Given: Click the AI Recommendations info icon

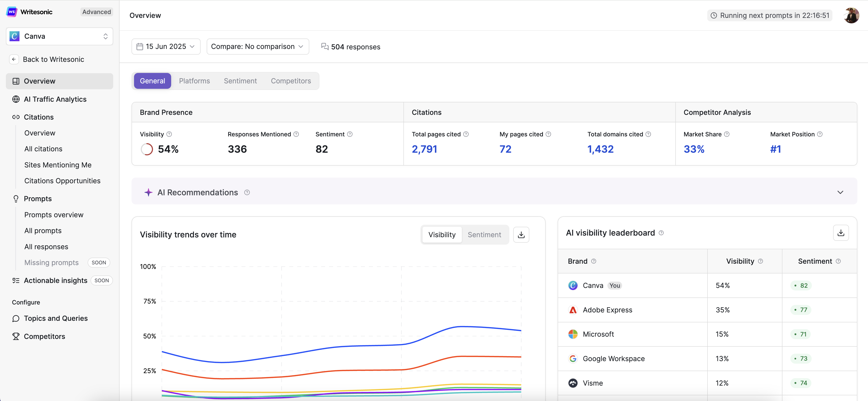Looking at the screenshot, I should (x=247, y=193).
